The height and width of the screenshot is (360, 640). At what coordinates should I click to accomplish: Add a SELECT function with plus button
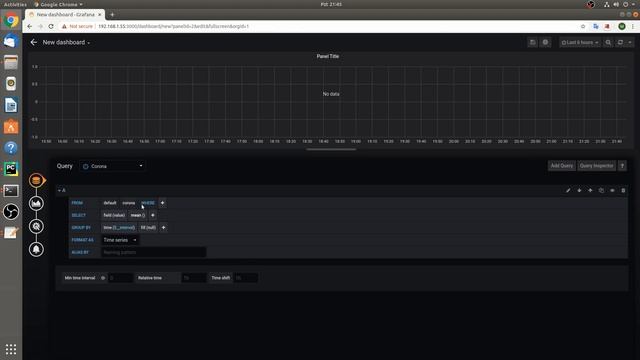click(153, 215)
